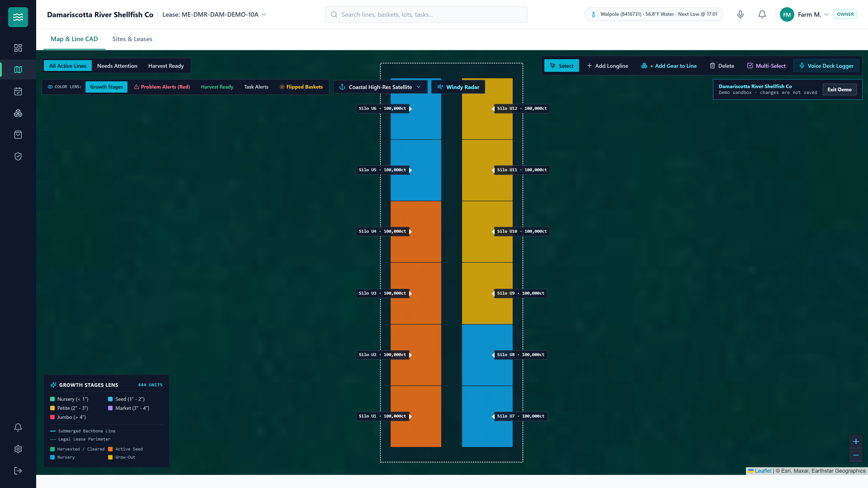Viewport: 868px width, 488px height.
Task: Click Add Longline tool
Action: tap(607, 66)
